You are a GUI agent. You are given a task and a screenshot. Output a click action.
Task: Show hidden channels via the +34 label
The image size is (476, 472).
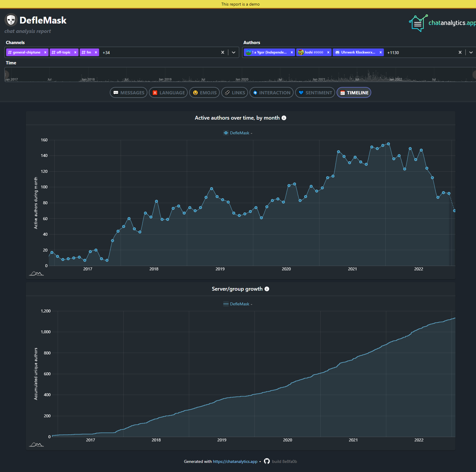pos(106,53)
